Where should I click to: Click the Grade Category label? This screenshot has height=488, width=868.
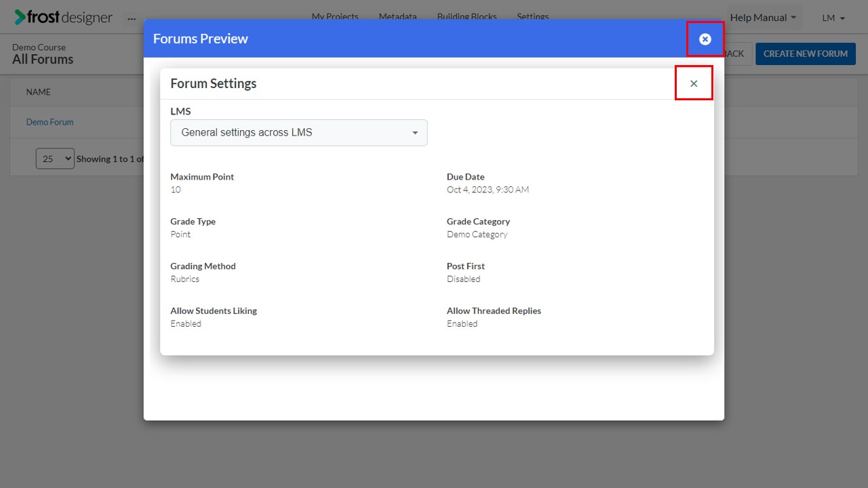click(478, 222)
